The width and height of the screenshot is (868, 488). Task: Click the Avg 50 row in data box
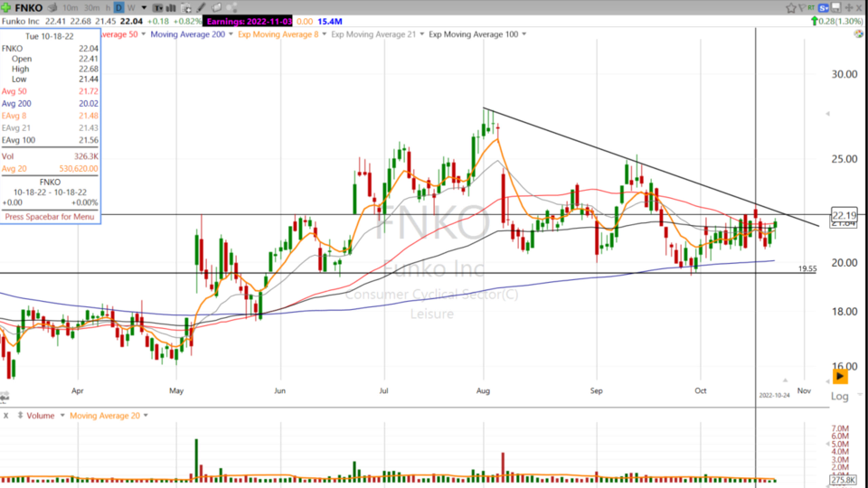pyautogui.click(x=50, y=91)
